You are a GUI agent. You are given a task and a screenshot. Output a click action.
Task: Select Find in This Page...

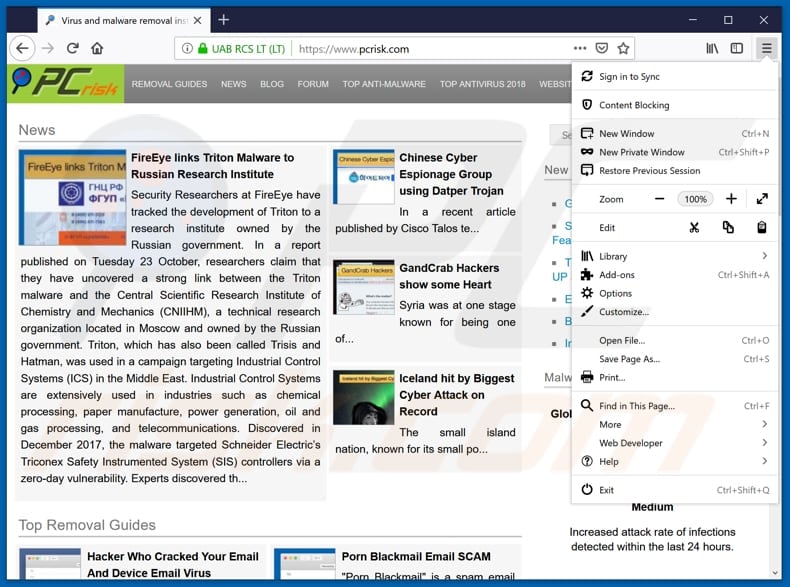(674, 406)
